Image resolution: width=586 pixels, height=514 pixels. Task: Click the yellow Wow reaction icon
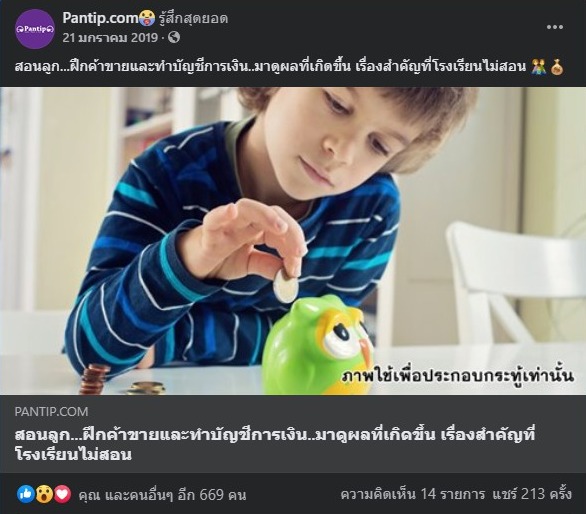44,494
